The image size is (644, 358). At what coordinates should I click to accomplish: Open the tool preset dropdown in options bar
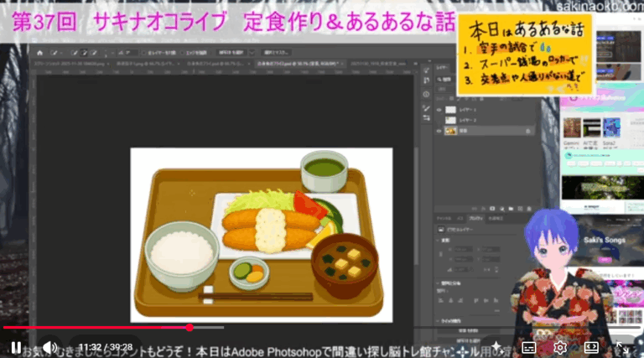tap(54, 52)
